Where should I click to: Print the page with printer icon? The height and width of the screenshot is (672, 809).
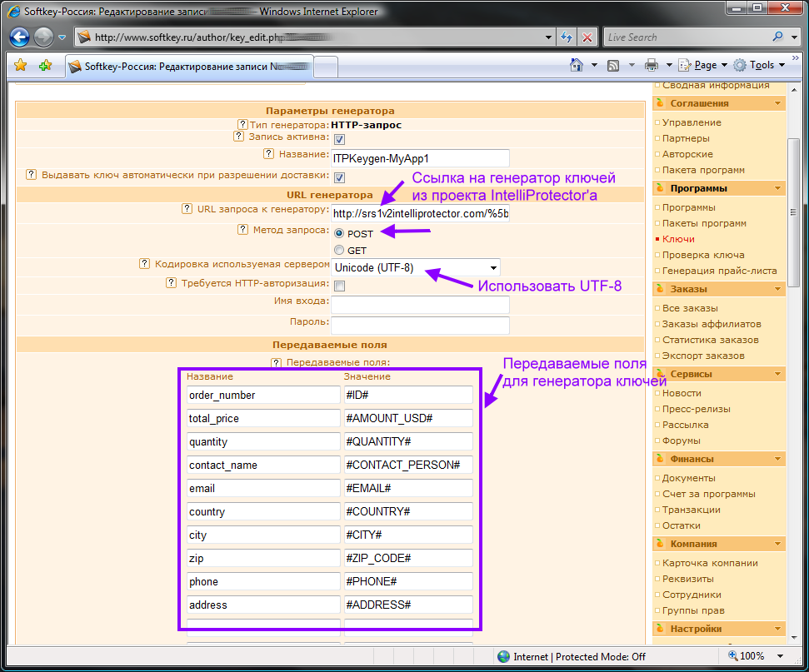(652, 65)
